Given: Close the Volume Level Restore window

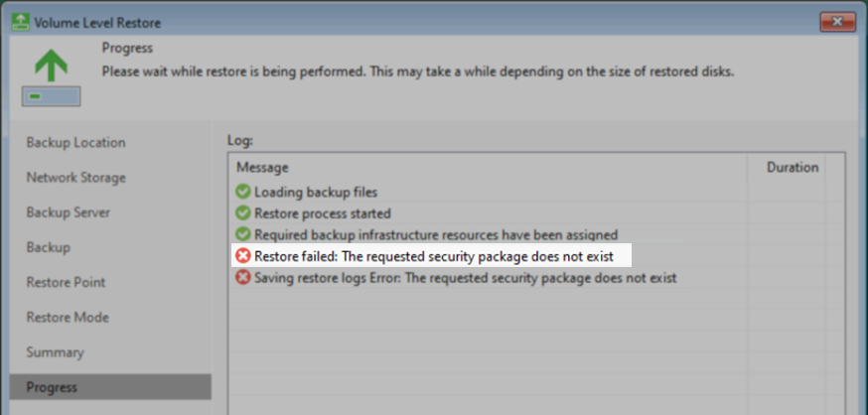Looking at the screenshot, I should coord(837,22).
